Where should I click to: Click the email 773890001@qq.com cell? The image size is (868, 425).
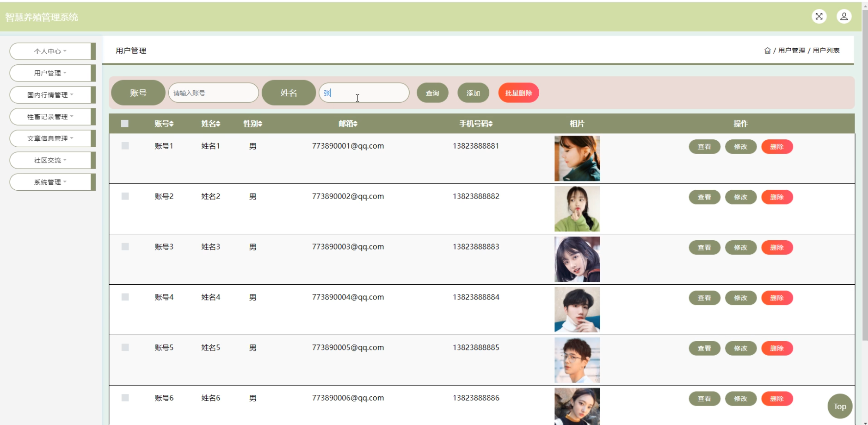[x=348, y=146]
